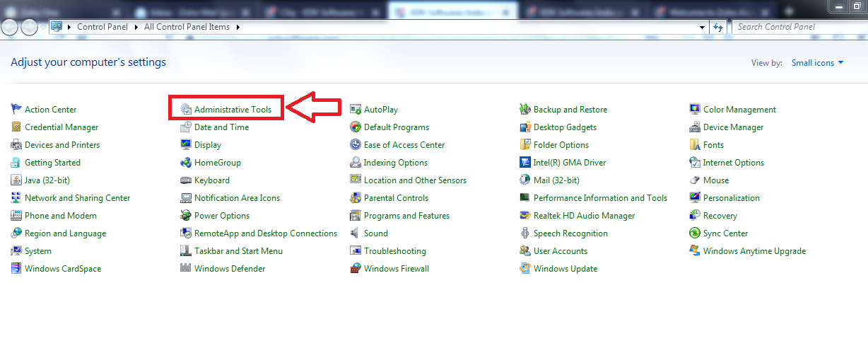The width and height of the screenshot is (868, 353).
Task: Open the Java (32-bit) icon
Action: pyautogui.click(x=17, y=180)
